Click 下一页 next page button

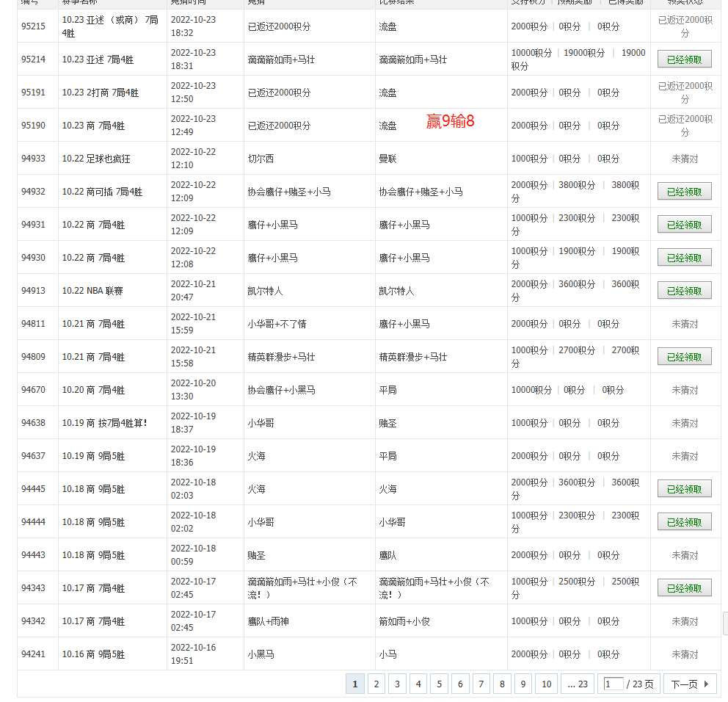point(690,684)
